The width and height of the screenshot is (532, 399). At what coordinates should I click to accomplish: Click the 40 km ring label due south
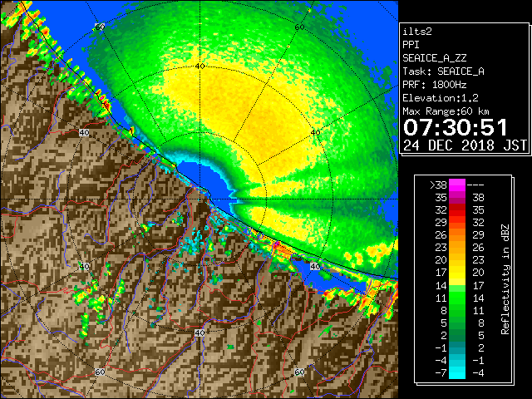[x=199, y=332]
